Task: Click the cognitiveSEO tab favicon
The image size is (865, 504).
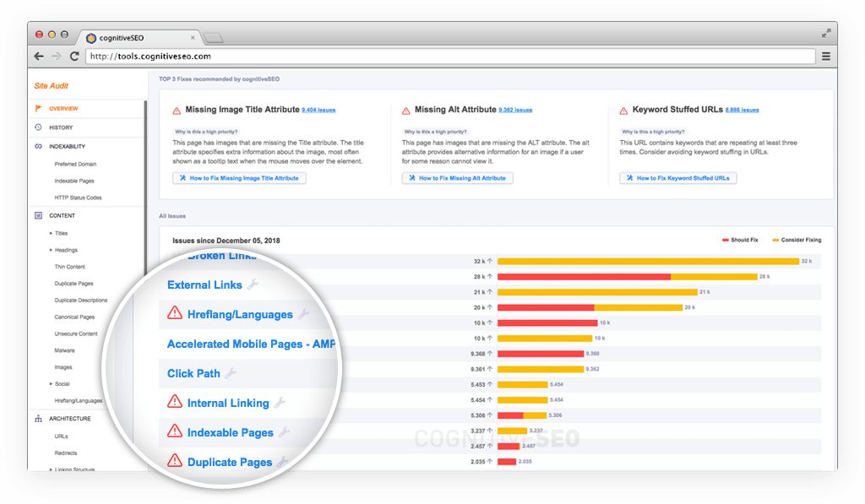Action: [x=91, y=38]
